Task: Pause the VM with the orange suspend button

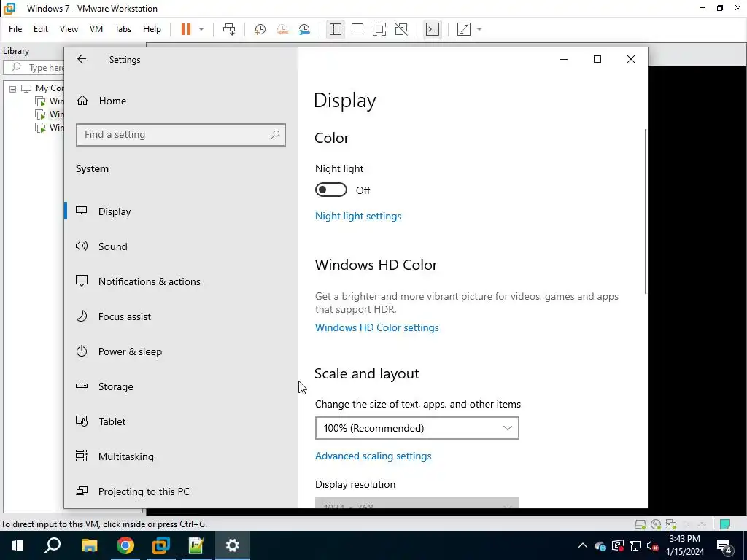Action: coord(186,29)
